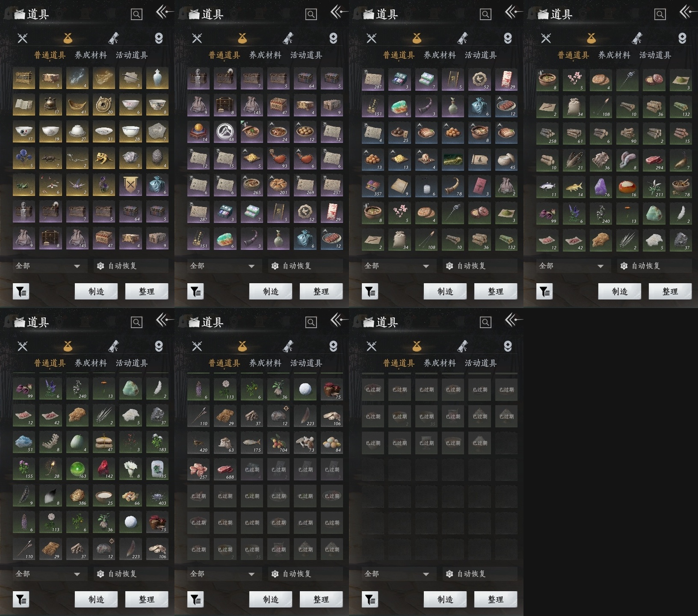Viewport: 698px width, 616px height.
Task: Select the white porcelain vase item
Action: pos(157,78)
